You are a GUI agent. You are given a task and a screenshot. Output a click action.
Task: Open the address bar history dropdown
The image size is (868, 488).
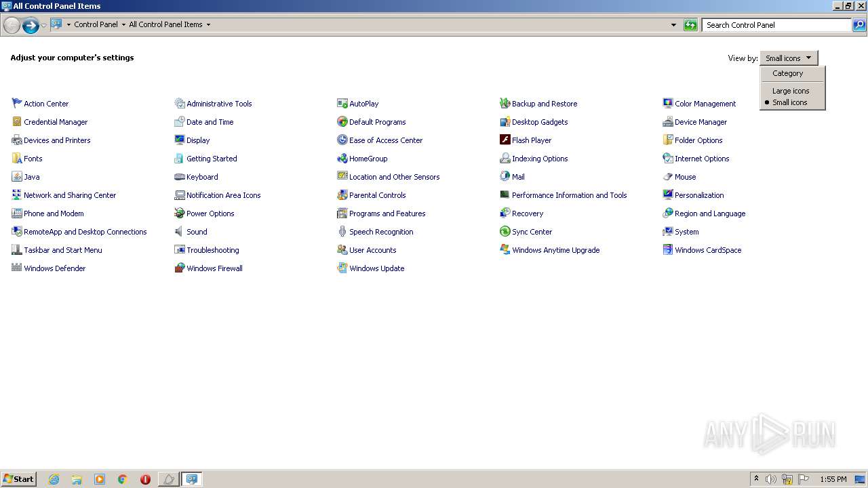[x=673, y=25]
